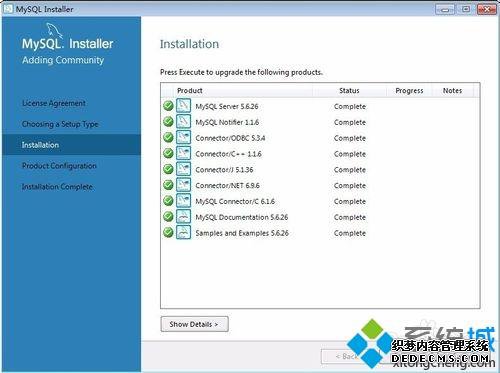
Task: Click Complete status of Connector/ODBC 5.3.4
Action: (x=350, y=138)
